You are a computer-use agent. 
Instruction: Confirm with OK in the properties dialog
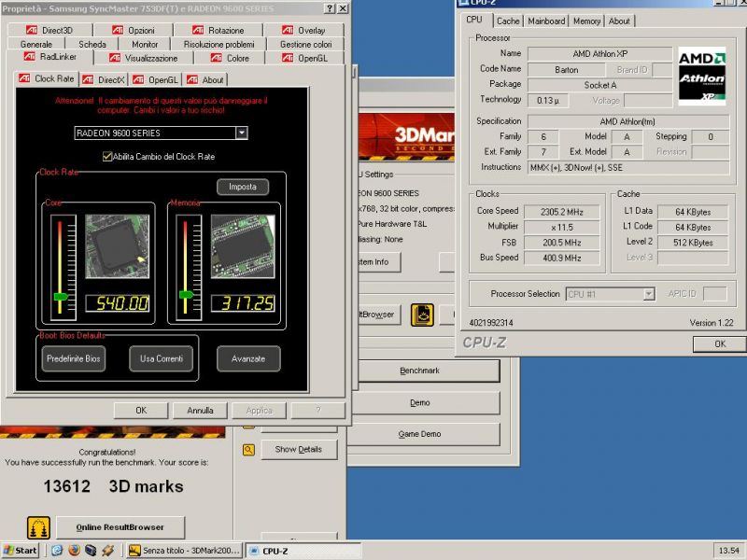click(141, 411)
